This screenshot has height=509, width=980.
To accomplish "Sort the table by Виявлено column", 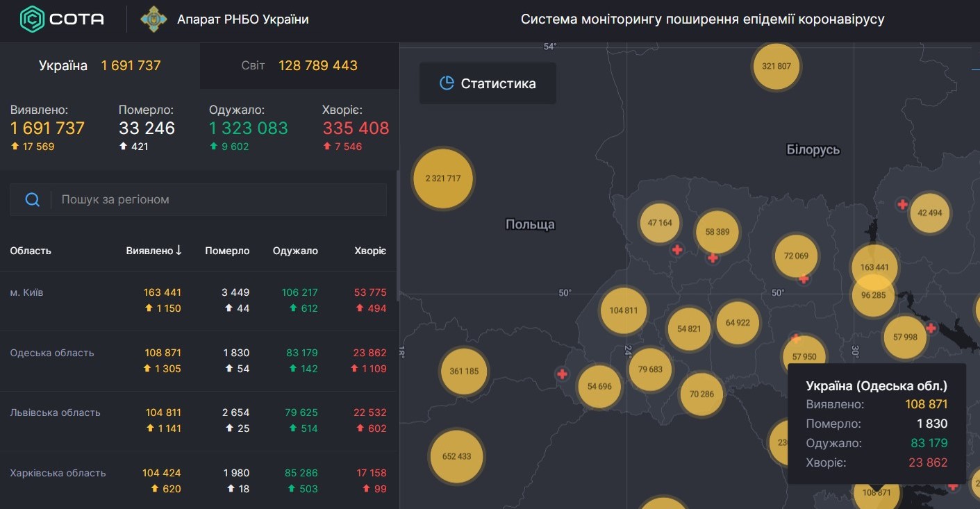I will (x=154, y=251).
